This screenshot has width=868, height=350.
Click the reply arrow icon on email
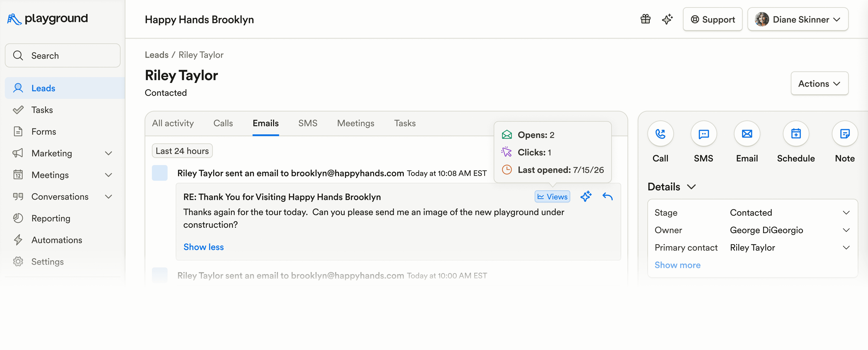pyautogui.click(x=608, y=196)
